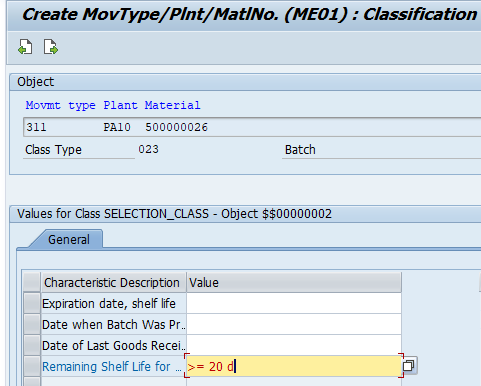Click the next screen page icon
This screenshot has width=481, height=386.
tap(51, 47)
